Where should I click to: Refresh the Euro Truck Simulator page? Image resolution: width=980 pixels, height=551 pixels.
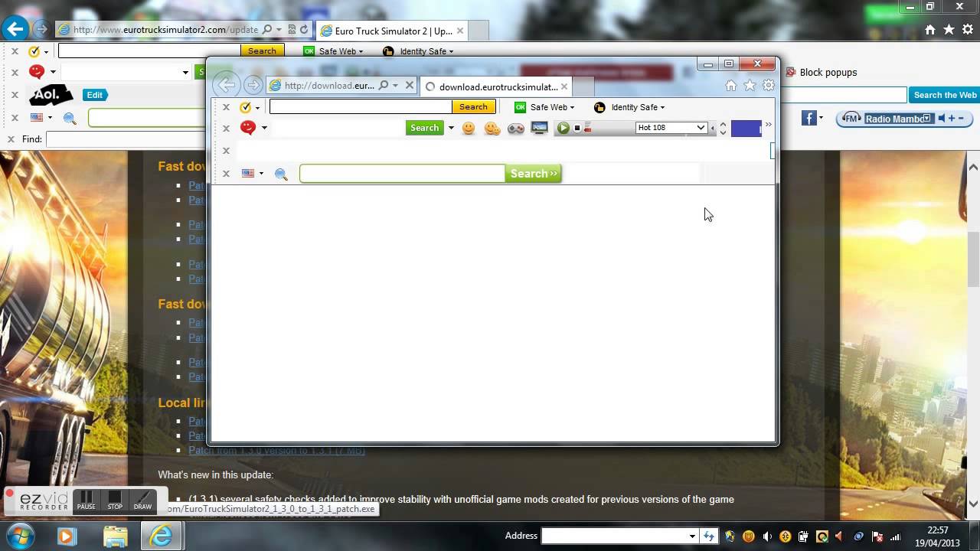[304, 30]
